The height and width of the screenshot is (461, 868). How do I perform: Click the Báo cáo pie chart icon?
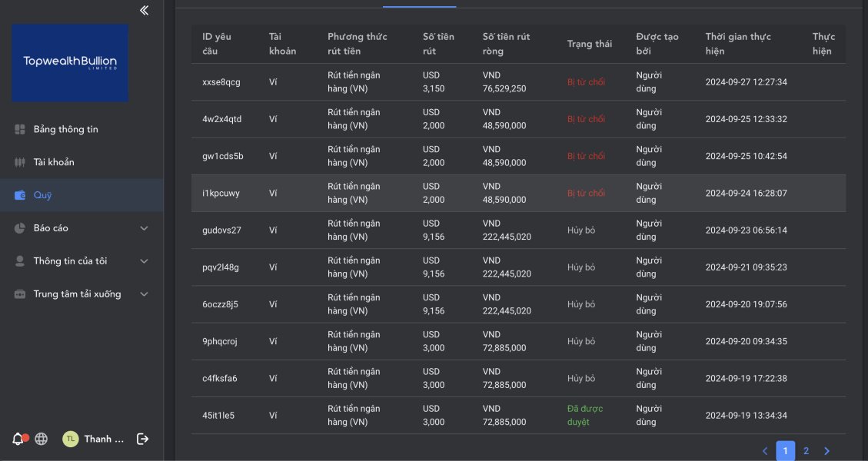tap(21, 228)
